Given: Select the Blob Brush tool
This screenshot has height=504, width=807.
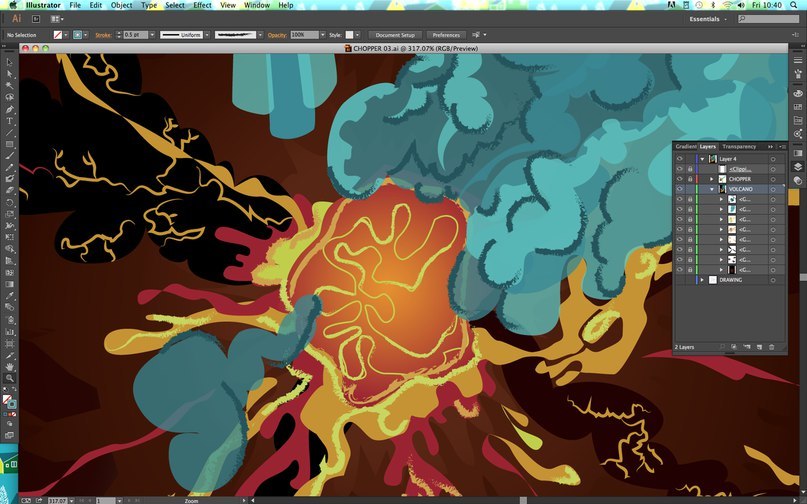Looking at the screenshot, I should (9, 179).
